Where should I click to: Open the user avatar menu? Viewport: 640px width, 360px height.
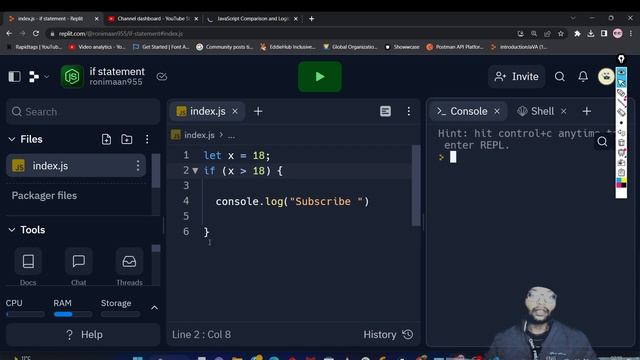[606, 76]
